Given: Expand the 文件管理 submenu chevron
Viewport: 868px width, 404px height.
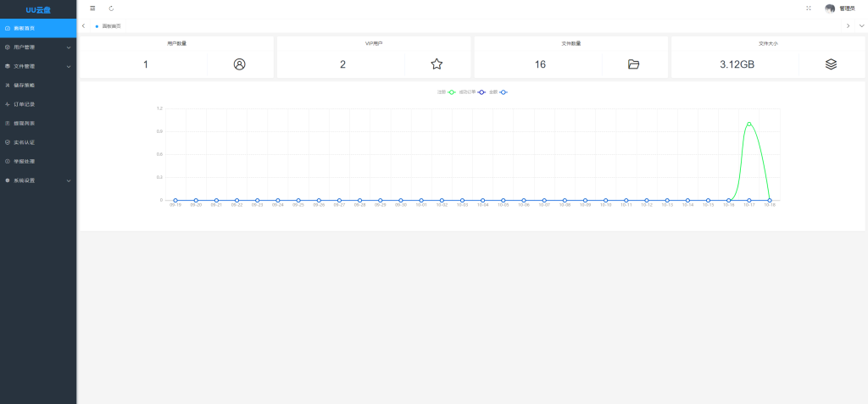Looking at the screenshot, I should (x=69, y=66).
